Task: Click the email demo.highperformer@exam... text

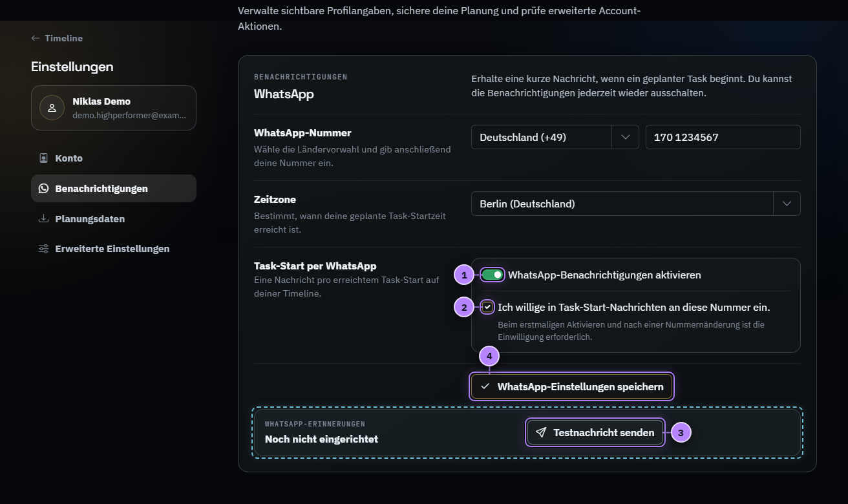Action: (x=129, y=115)
